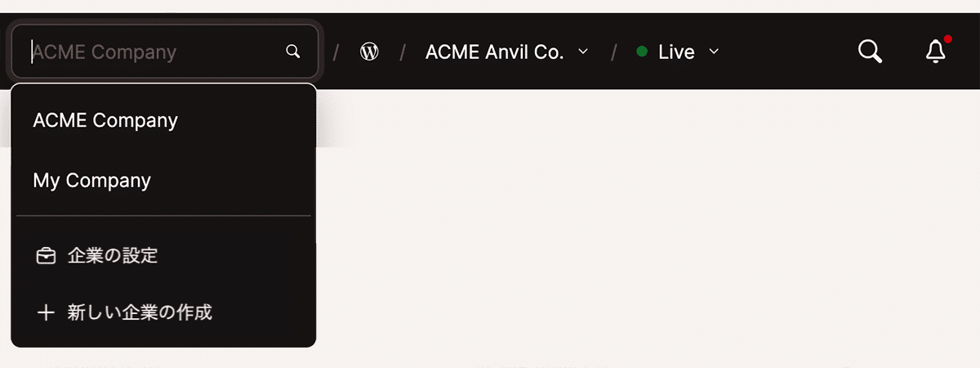This screenshot has width=980, height=368.
Task: Expand the ACME Anvil Co. chevron dropdown
Action: coord(583,52)
